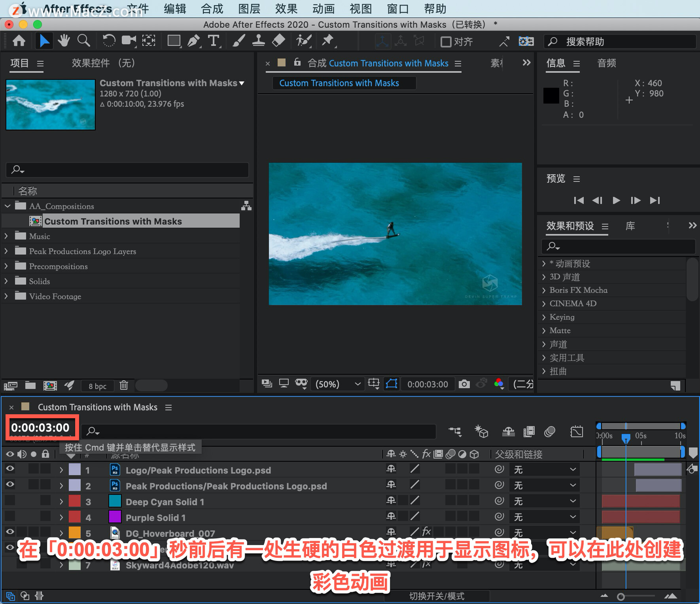Select the Roto Brush tool
Screen dimensions: 700x604
point(304,41)
